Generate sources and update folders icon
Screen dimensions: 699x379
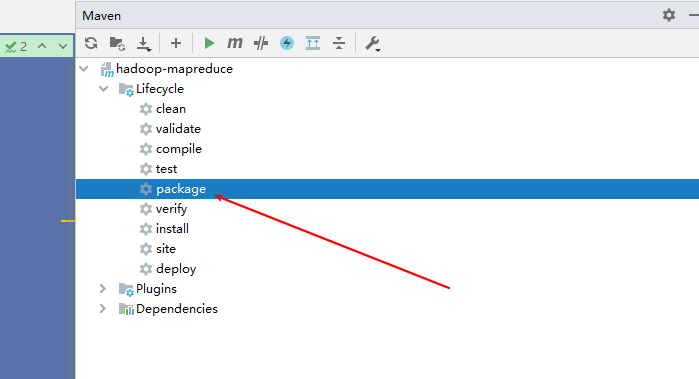point(117,43)
